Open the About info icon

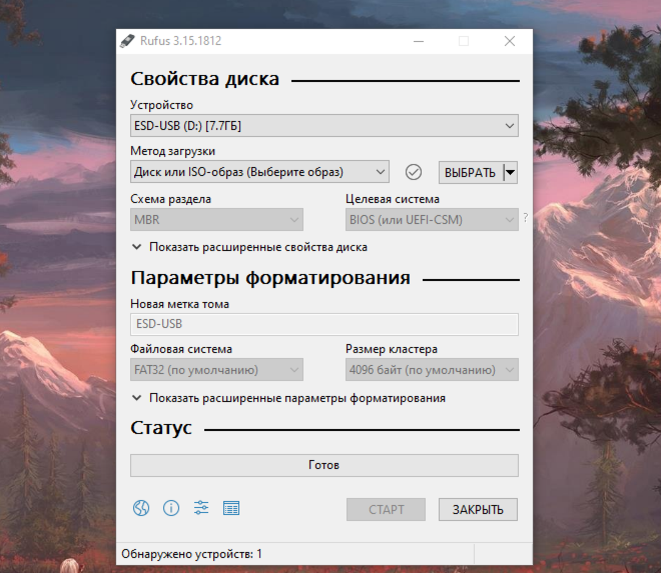coord(171,508)
